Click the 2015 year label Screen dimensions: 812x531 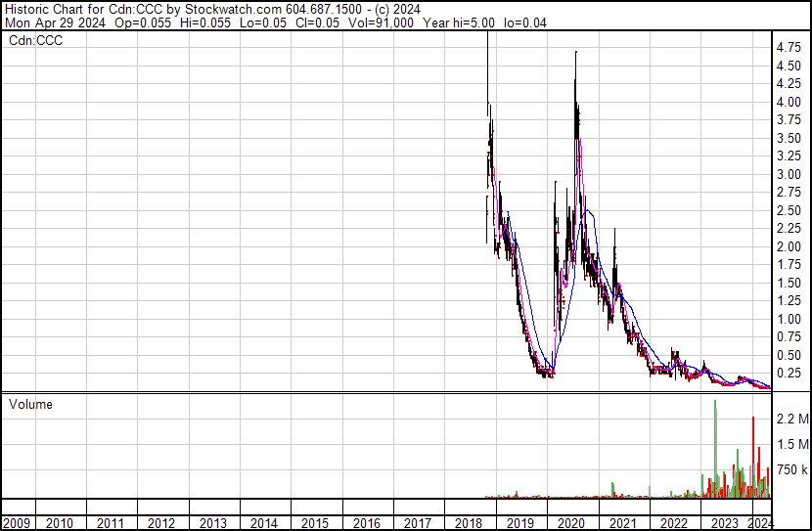(315, 523)
